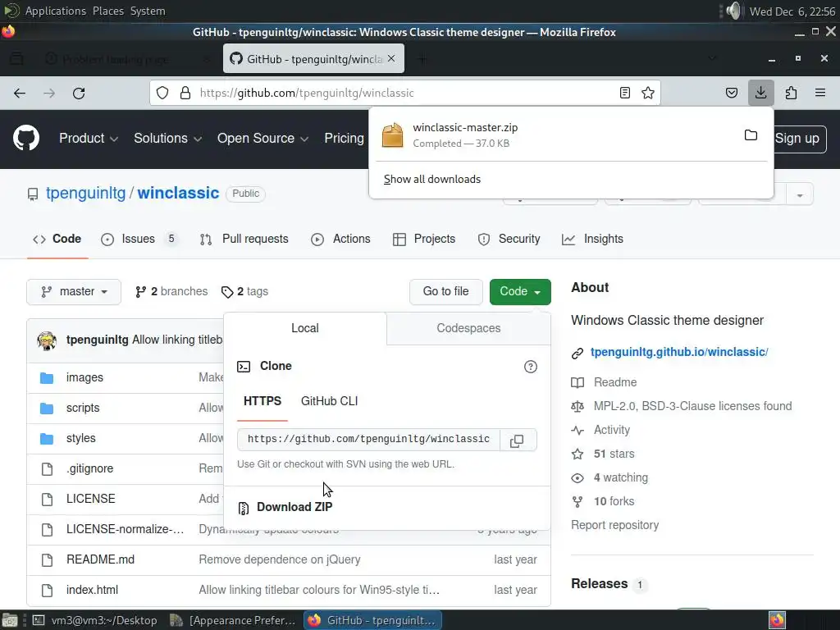Click the show desktop icon in taskbar
Screen dimensions: 840x630
click(9, 620)
